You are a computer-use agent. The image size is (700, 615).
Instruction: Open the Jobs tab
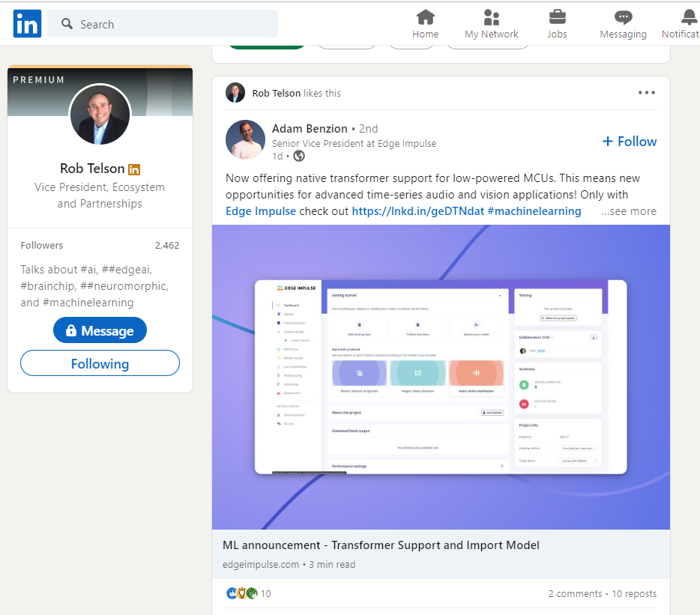click(x=557, y=24)
